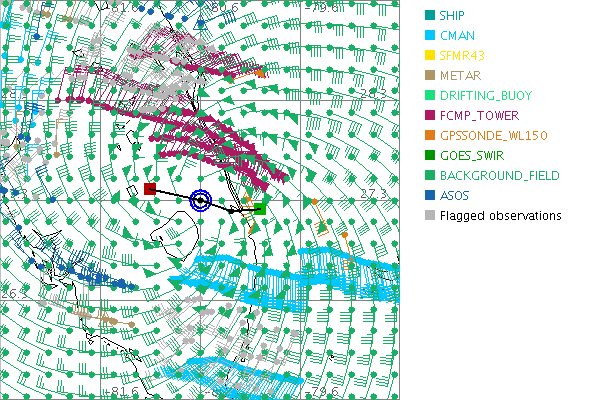Viewport: 600px width, 400px height.
Task: Click the CMAN light blue legend swatch
Action: pyautogui.click(x=429, y=36)
